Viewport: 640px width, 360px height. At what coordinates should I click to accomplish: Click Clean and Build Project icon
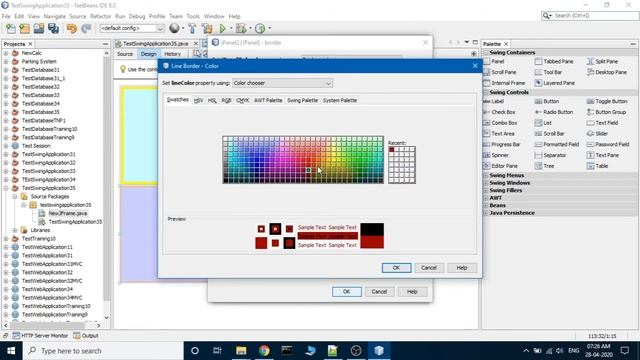[x=207, y=28]
